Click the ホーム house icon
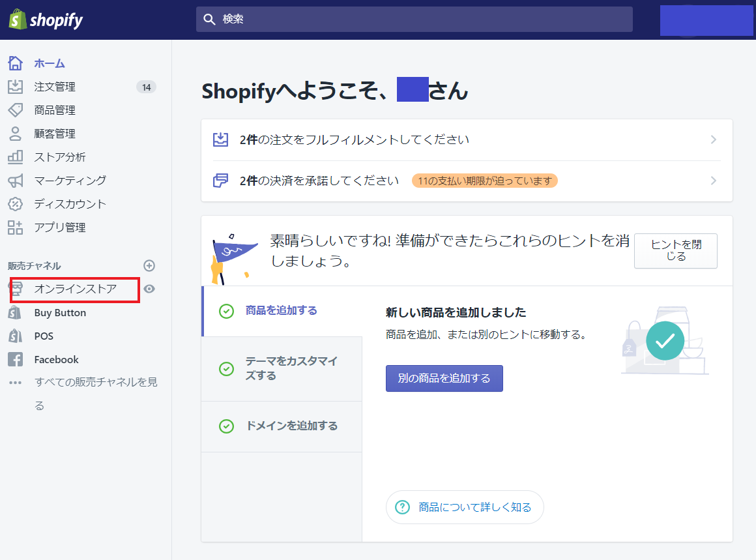 pos(16,63)
